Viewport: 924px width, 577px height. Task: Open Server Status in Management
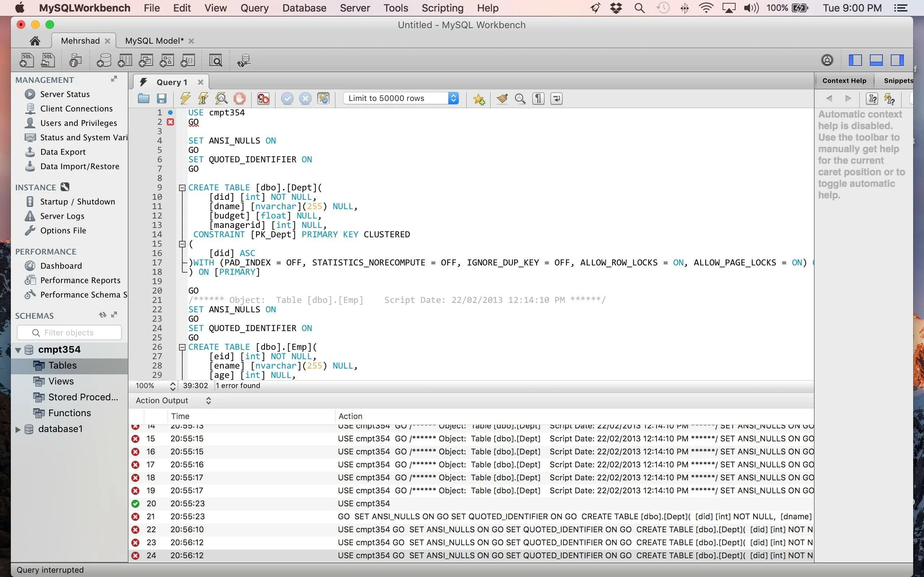[65, 94]
